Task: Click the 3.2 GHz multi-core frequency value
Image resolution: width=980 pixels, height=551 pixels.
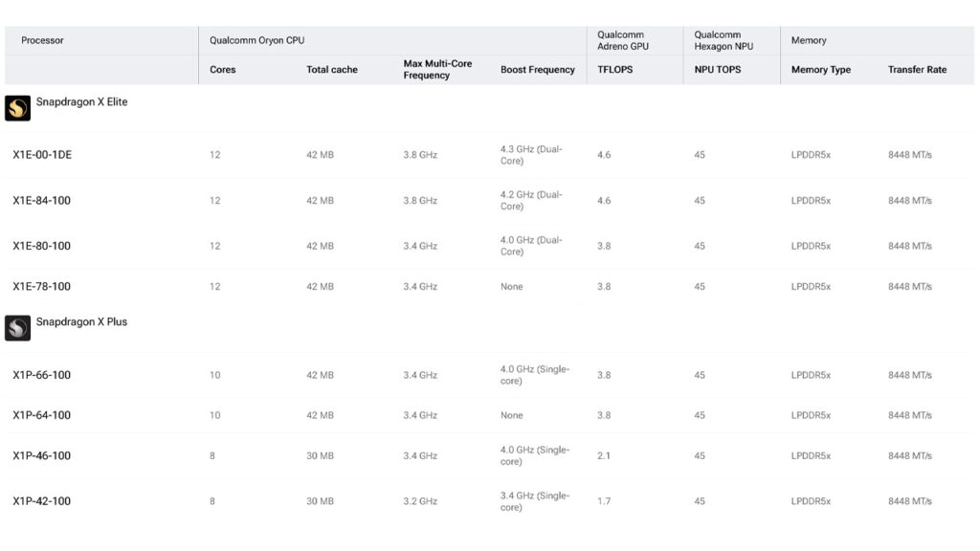Action: pos(420,501)
